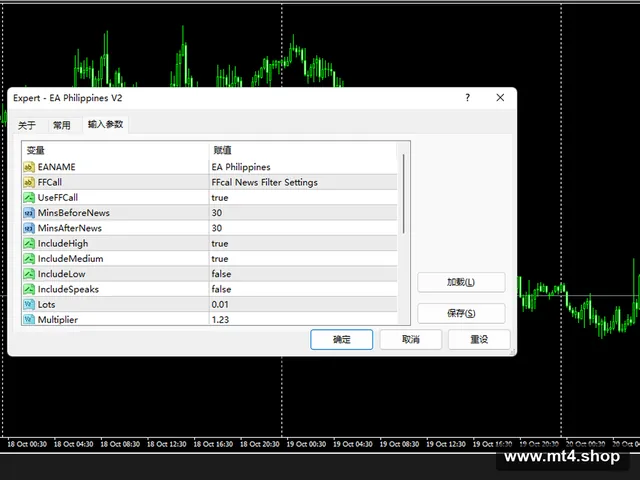
Task: Close the Expert dialog window
Action: (x=500, y=98)
